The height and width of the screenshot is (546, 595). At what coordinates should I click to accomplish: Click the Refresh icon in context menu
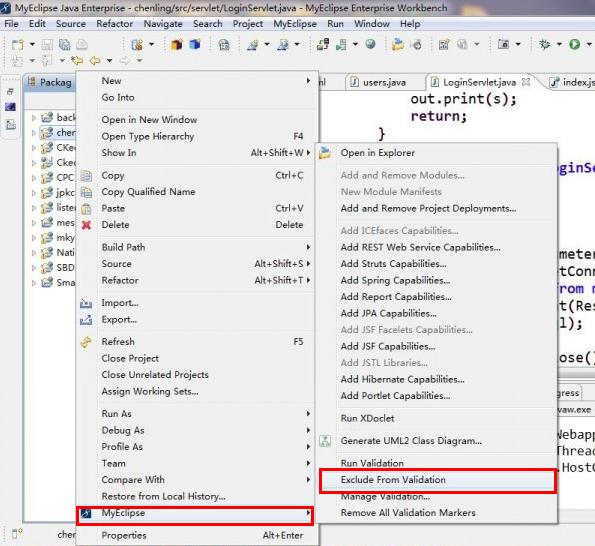86,342
